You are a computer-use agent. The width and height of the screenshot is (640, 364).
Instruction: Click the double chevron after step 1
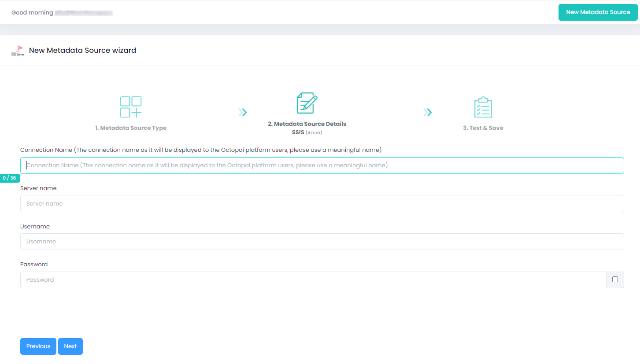[x=242, y=112]
